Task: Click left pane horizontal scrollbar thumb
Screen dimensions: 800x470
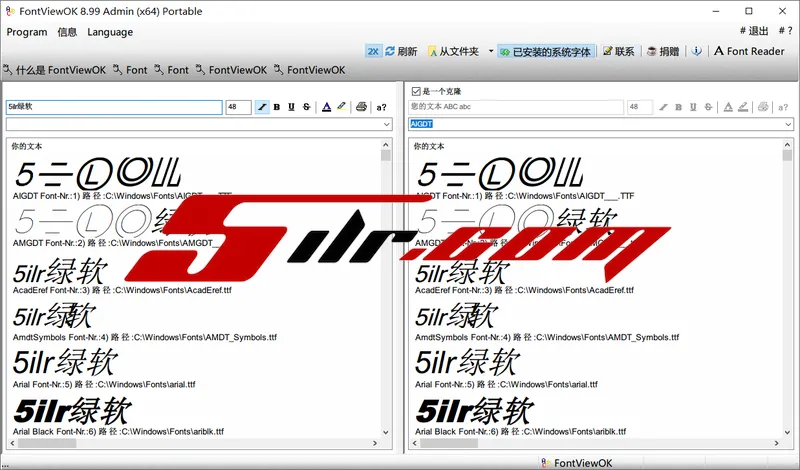Action: point(47,443)
